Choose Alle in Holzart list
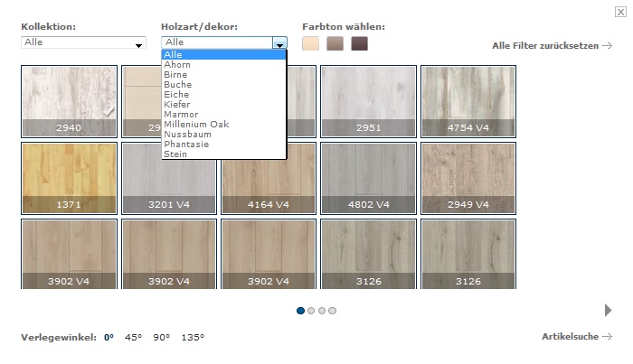This screenshot has height=364, width=633. coord(223,54)
